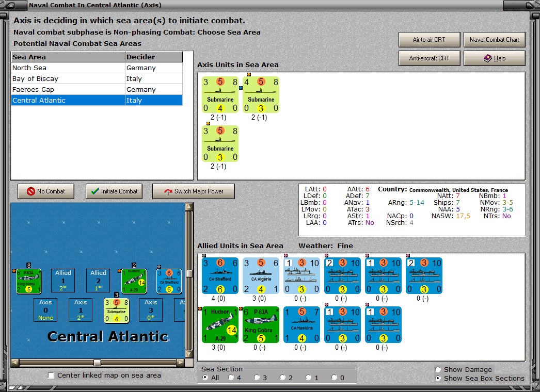Open the Naval Combat Chart
The width and height of the screenshot is (540, 392).
(494, 40)
